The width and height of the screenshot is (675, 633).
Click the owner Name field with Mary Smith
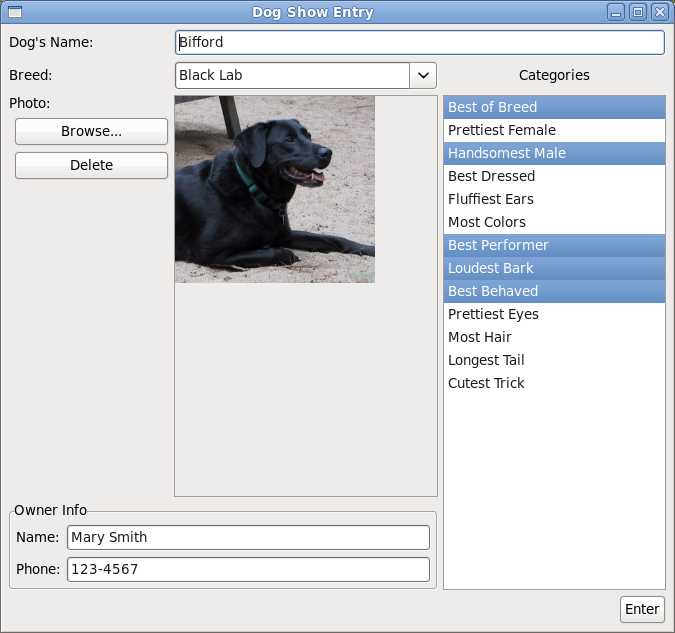point(248,537)
